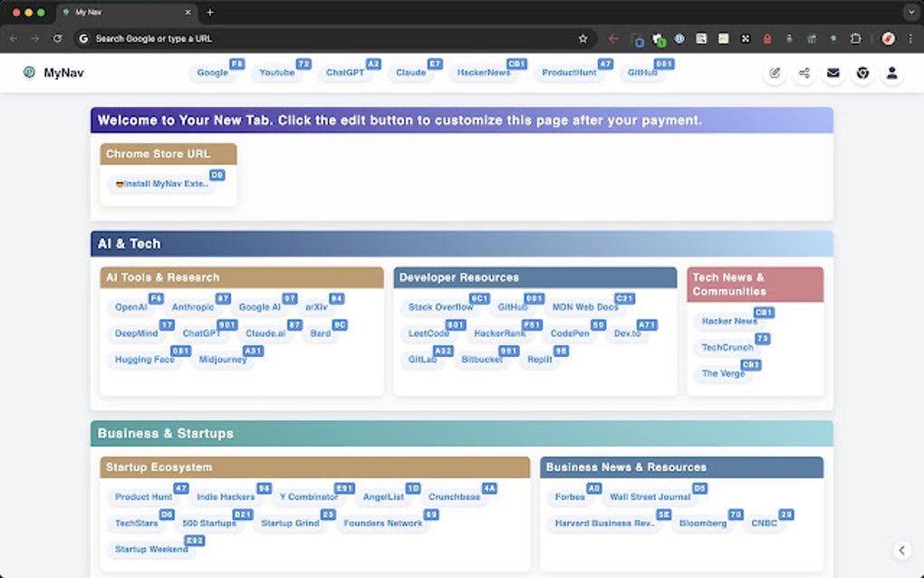Click the back navigation arrow

(x=13, y=39)
